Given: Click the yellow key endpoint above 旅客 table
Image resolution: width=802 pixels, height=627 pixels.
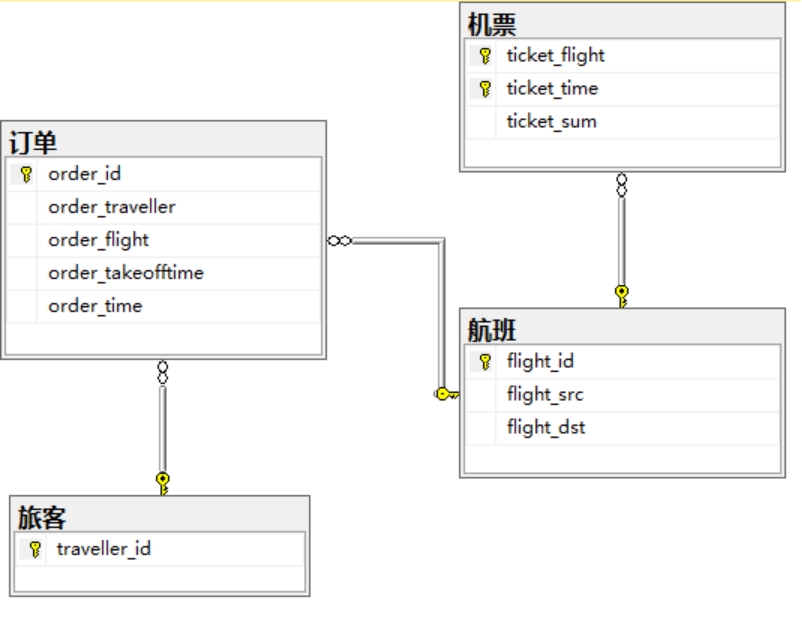Looking at the screenshot, I should pos(163,483).
